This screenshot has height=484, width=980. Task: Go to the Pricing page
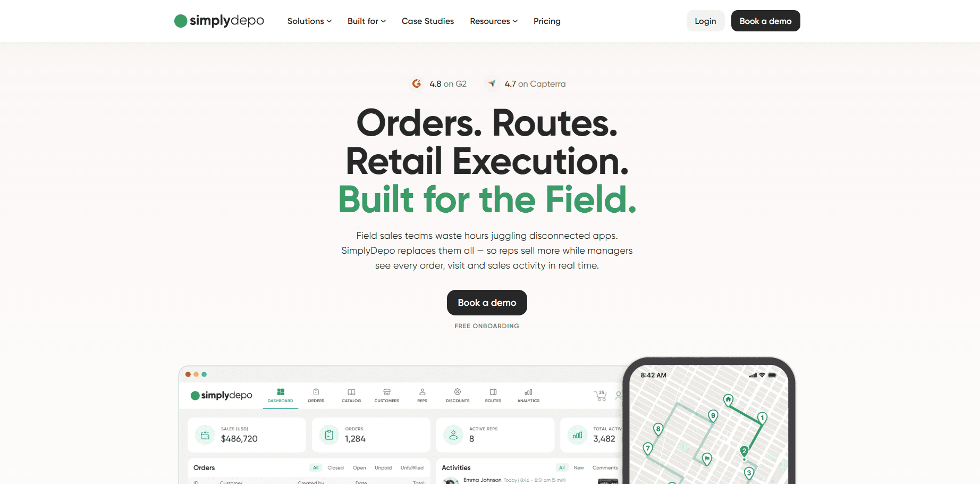click(547, 21)
